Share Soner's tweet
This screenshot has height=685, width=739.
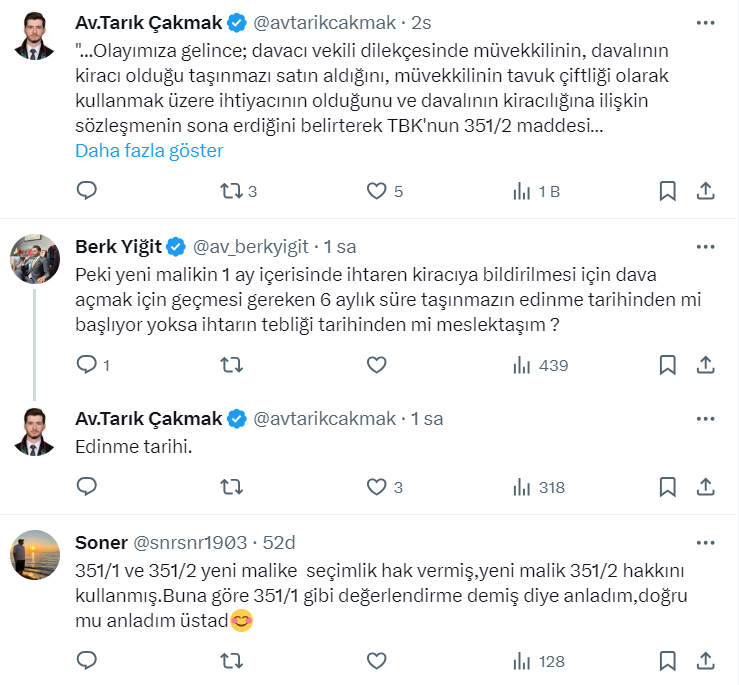(x=705, y=661)
